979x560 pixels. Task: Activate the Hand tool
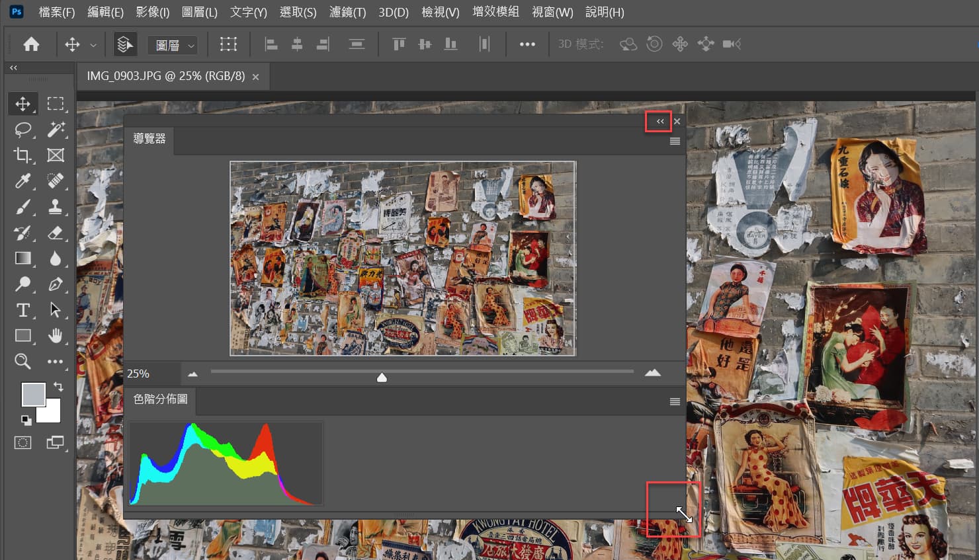tap(56, 335)
